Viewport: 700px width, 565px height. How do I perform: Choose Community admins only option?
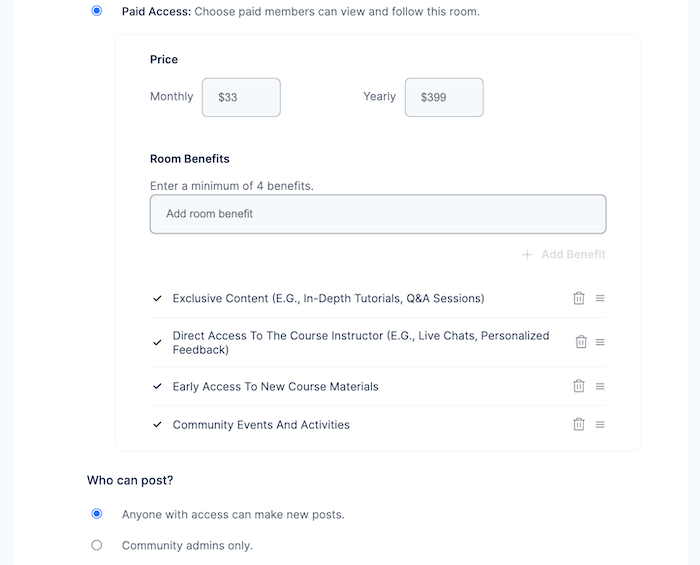(x=97, y=545)
